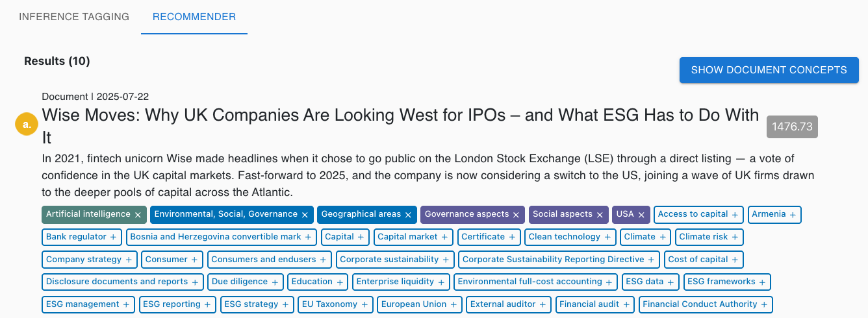This screenshot has width=868, height=318.
Task: Click the Show Document Concepts button
Action: coord(769,70)
